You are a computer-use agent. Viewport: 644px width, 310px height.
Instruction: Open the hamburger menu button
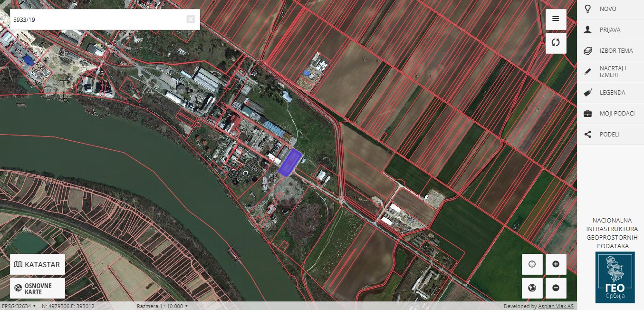tap(556, 19)
